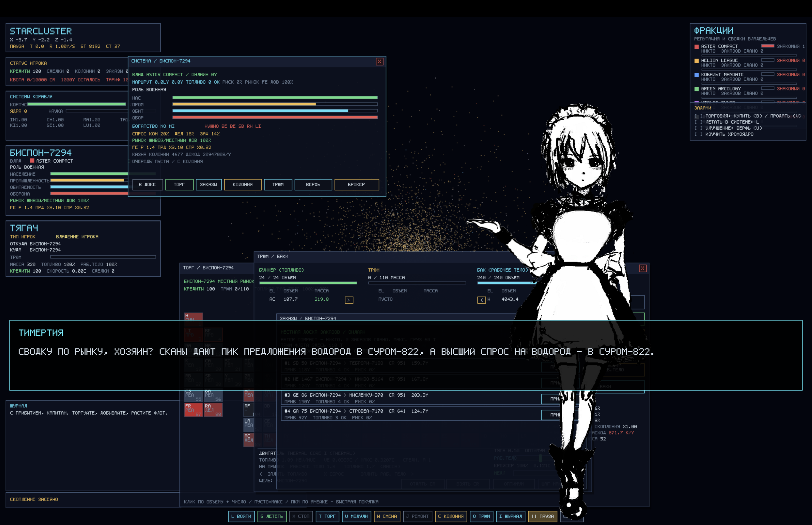Open the Верфь tab in the system window
812x525 pixels.
pyautogui.click(x=313, y=184)
